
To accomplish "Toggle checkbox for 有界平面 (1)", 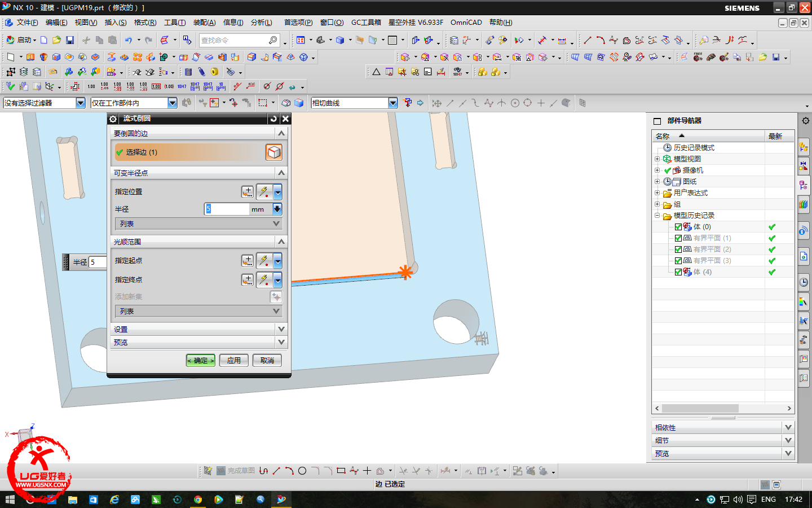I will tap(678, 238).
